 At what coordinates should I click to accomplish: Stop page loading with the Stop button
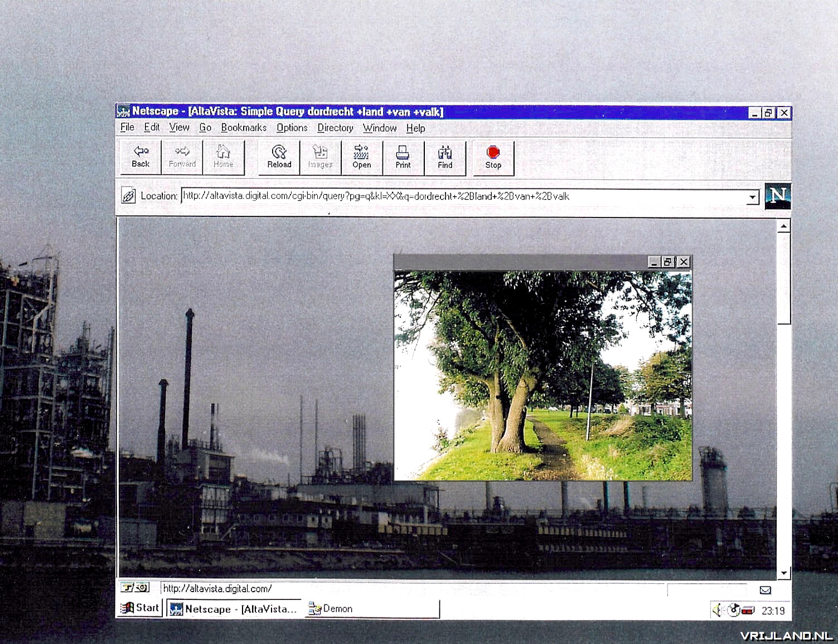493,157
